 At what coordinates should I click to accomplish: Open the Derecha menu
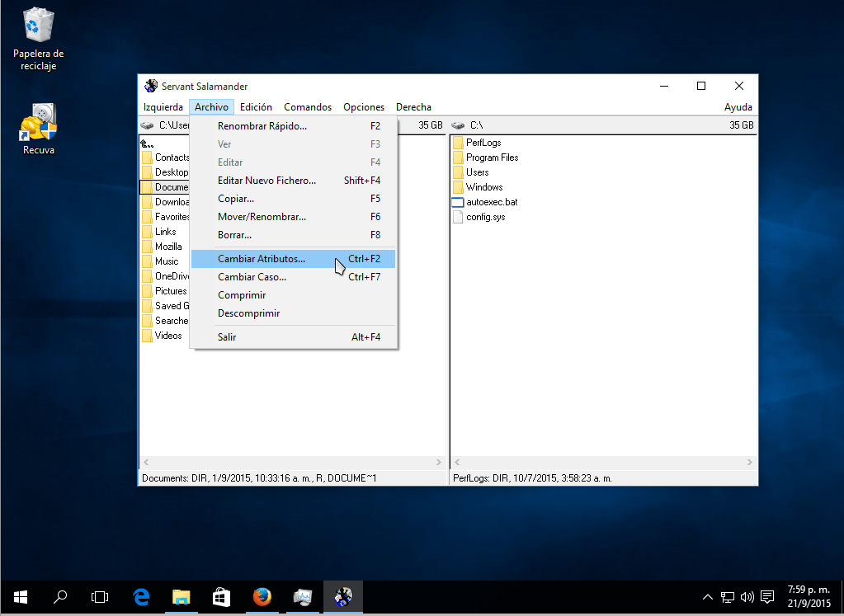click(x=413, y=107)
